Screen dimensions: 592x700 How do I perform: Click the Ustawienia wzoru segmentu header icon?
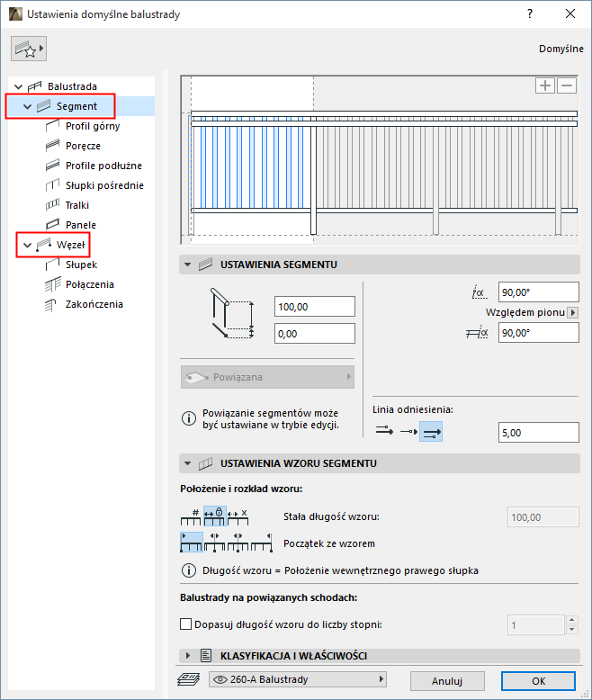[x=205, y=463]
